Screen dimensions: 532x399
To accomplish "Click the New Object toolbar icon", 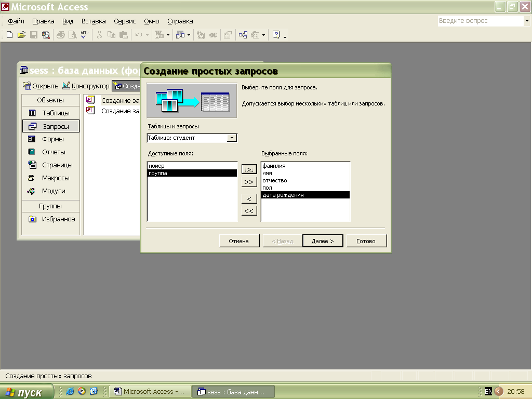I will coord(255,35).
